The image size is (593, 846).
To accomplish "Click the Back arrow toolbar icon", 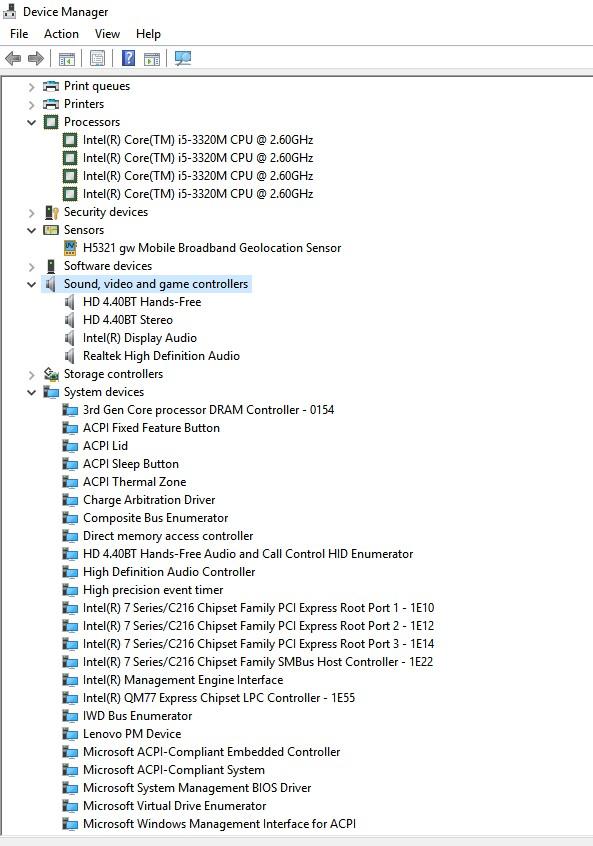I will pyautogui.click(x=13, y=58).
